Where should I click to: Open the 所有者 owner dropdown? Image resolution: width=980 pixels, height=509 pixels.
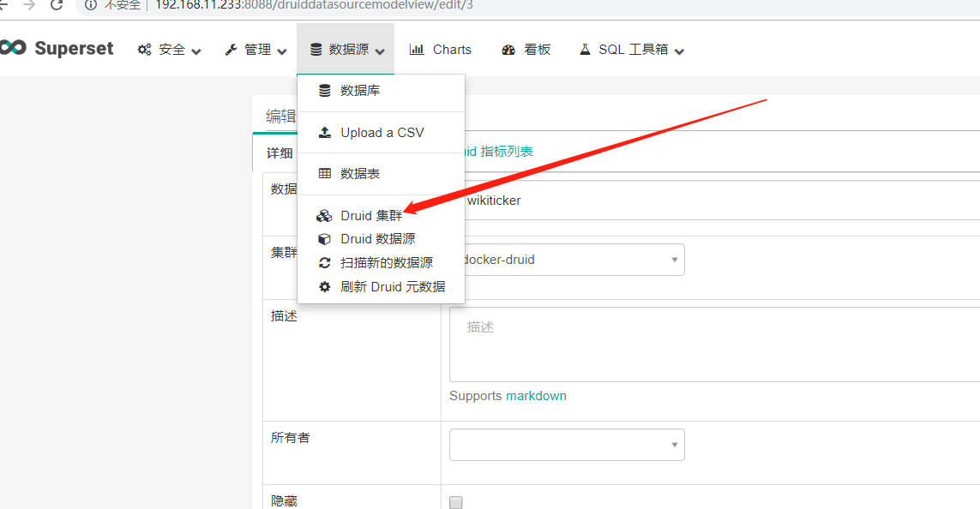(567, 445)
